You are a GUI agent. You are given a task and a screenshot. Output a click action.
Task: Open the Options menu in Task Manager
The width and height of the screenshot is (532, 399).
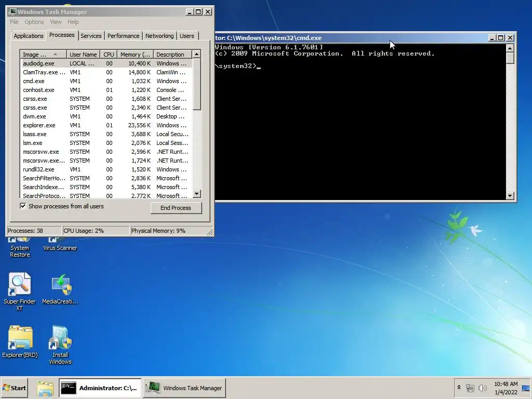click(x=34, y=22)
